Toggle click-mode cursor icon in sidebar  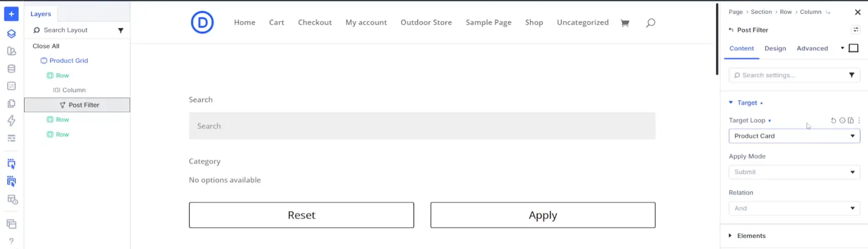pos(11,164)
